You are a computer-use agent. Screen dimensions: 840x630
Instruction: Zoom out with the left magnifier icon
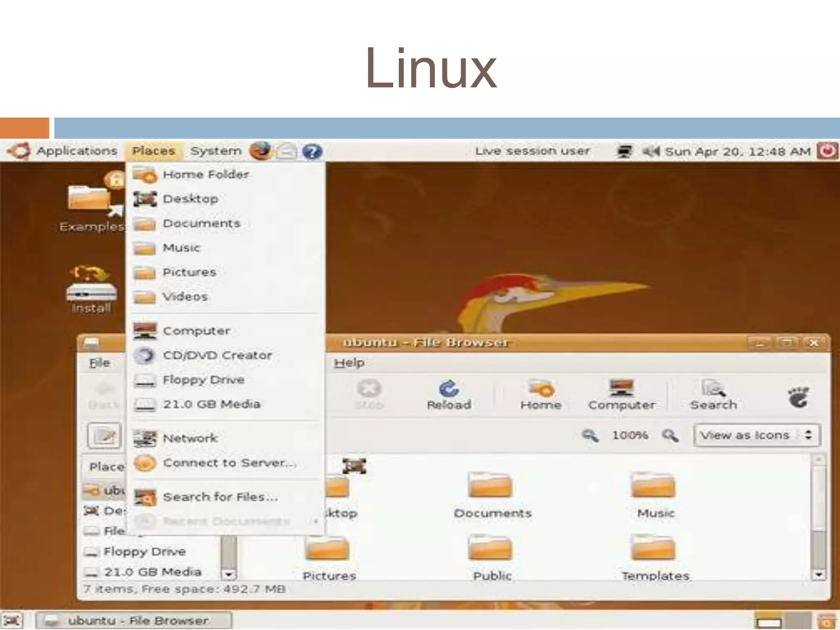tap(590, 435)
